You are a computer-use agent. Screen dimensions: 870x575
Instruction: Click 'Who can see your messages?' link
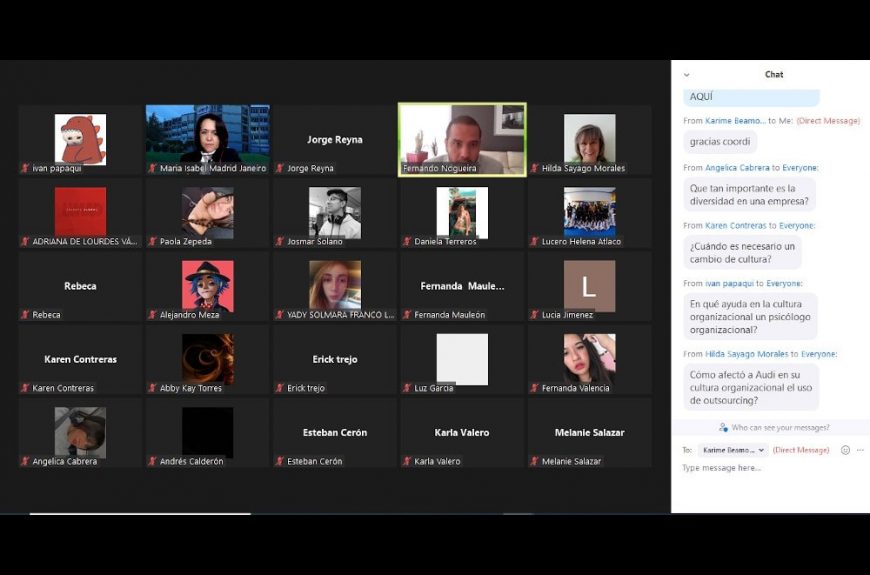(x=780, y=428)
